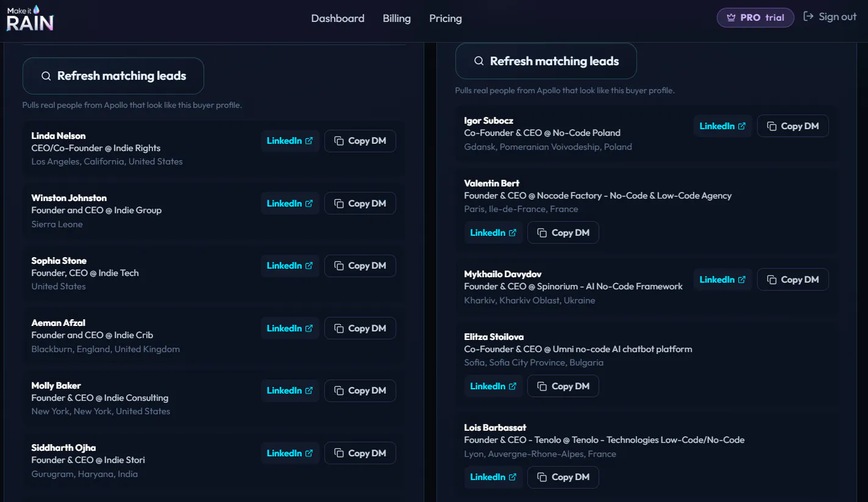Screen dimensions: 868x502
Task: Open Igor Subocz's LinkedIn profile
Action: (723, 126)
